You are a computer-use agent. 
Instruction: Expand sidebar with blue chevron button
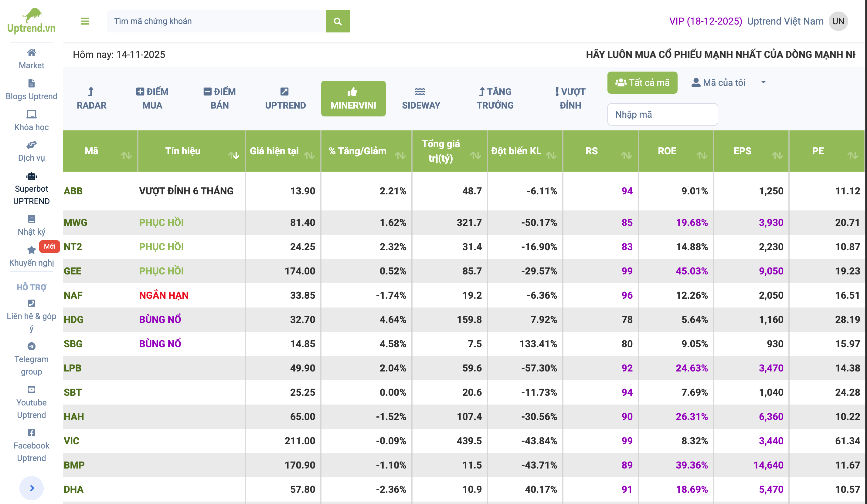[32, 488]
